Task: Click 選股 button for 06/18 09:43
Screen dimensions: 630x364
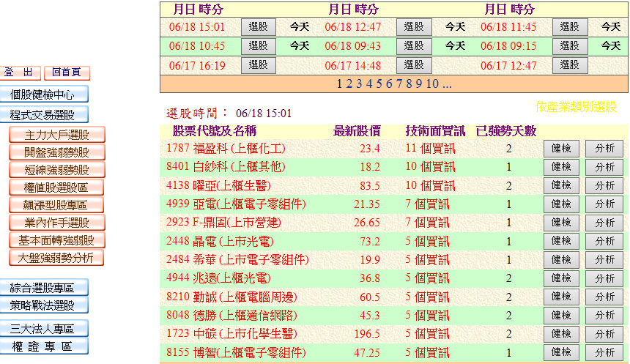Action: [414, 46]
